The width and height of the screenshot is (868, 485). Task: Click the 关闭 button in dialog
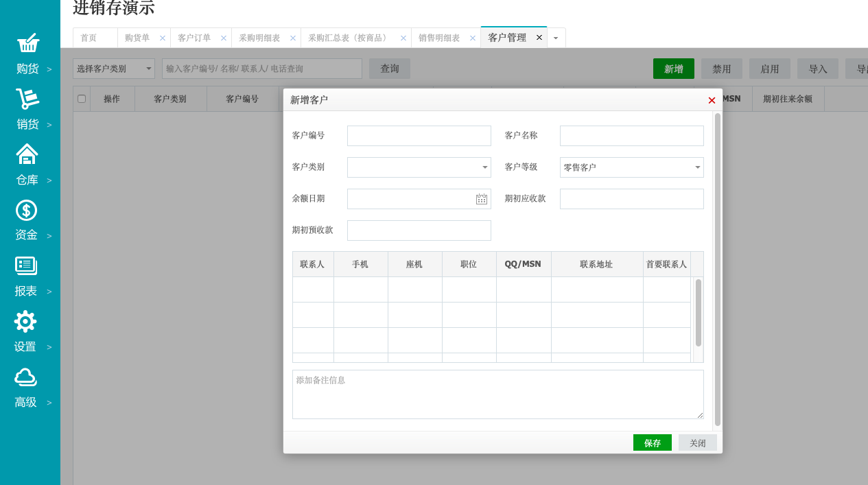pos(698,442)
